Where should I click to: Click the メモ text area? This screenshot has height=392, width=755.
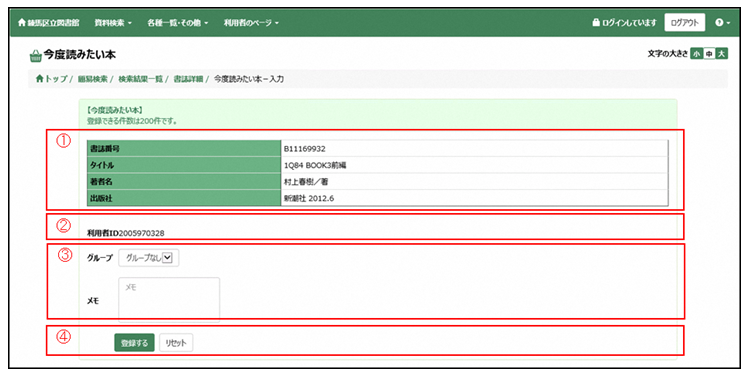169,299
